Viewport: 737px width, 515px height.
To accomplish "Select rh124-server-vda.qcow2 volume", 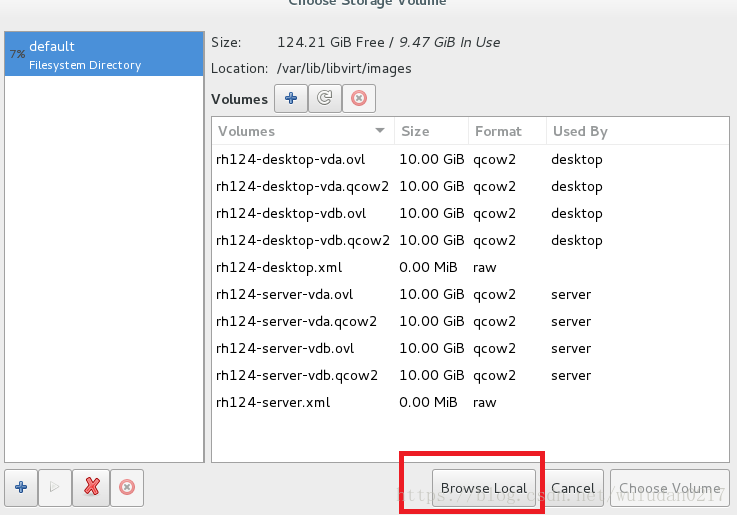I will coord(470,321).
